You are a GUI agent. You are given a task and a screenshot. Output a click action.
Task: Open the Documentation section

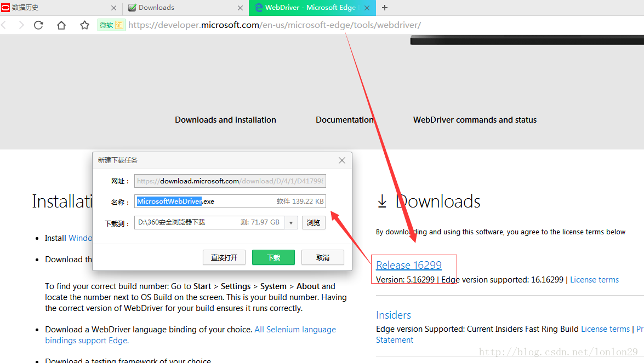click(345, 120)
